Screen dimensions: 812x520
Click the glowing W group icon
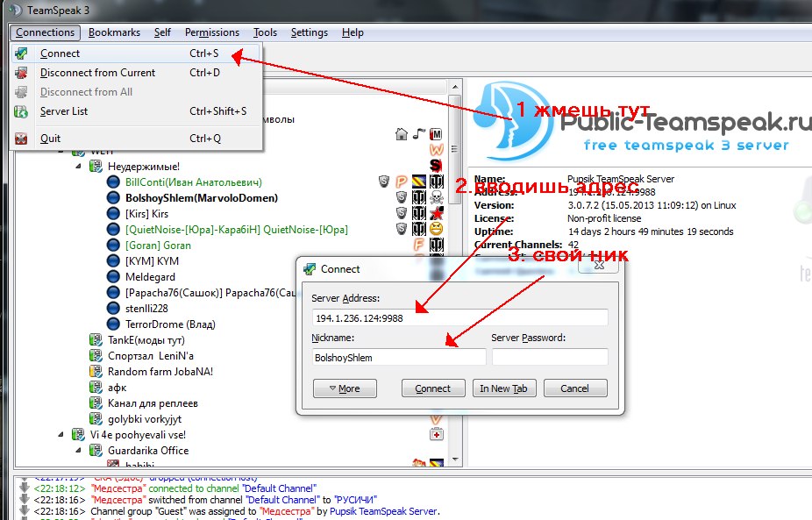coord(437,150)
